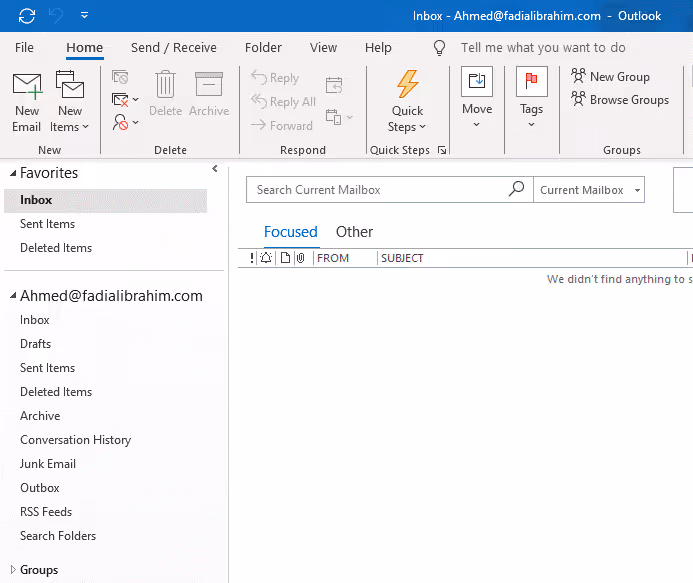Image resolution: width=693 pixels, height=583 pixels.
Task: Open the RSS Feeds folder
Action: point(46,512)
